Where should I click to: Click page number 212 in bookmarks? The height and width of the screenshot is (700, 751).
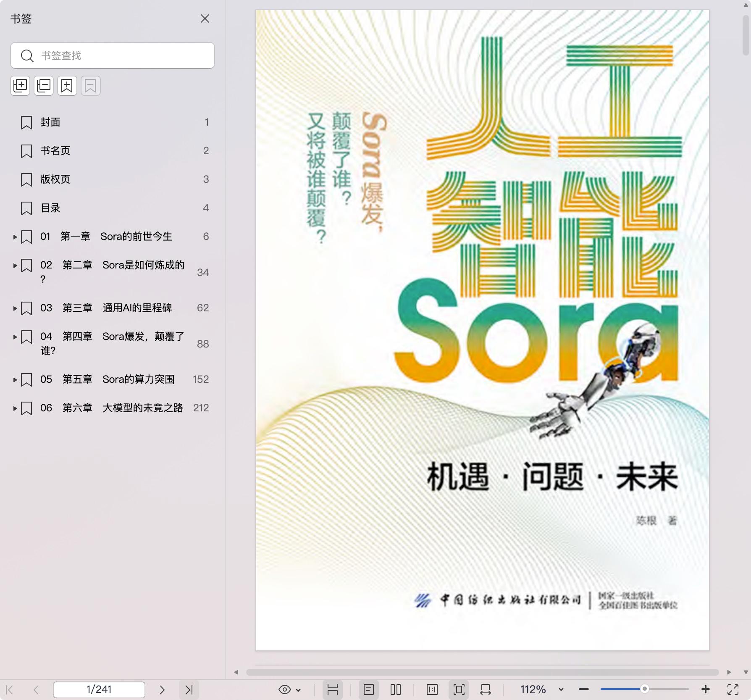click(x=201, y=408)
